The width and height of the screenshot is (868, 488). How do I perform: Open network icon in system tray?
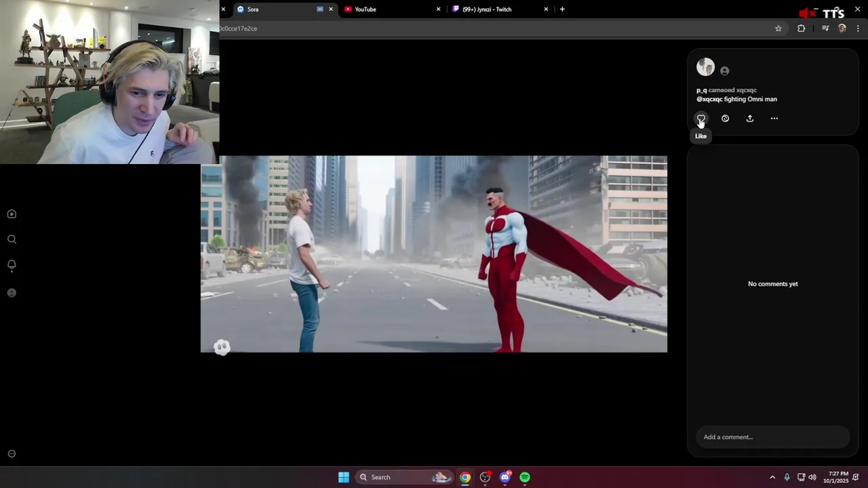click(x=801, y=477)
